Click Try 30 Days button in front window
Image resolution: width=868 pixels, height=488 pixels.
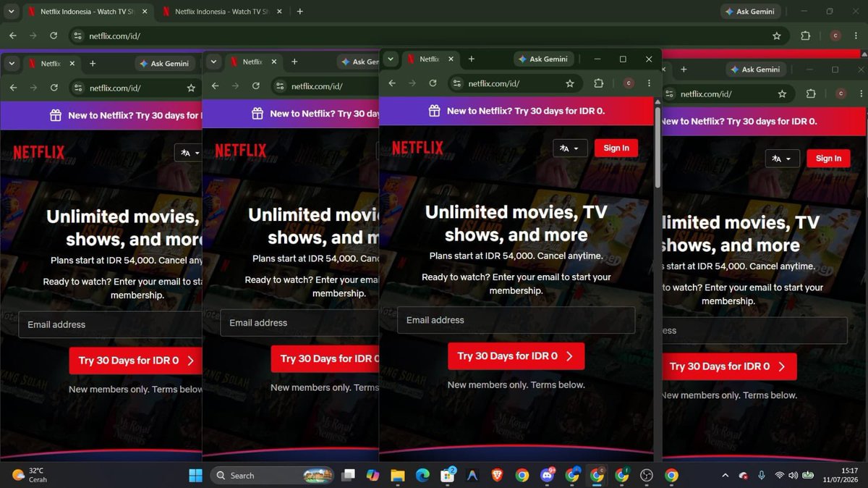click(x=516, y=356)
